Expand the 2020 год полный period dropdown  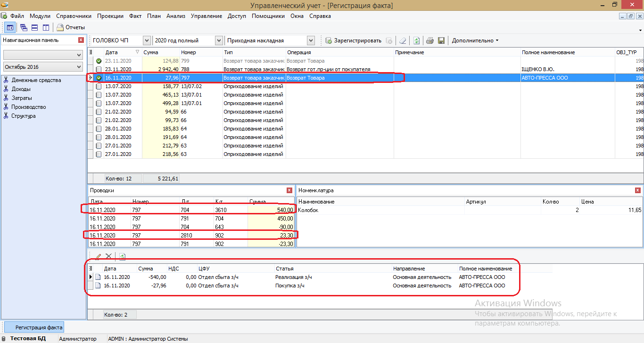click(x=218, y=41)
